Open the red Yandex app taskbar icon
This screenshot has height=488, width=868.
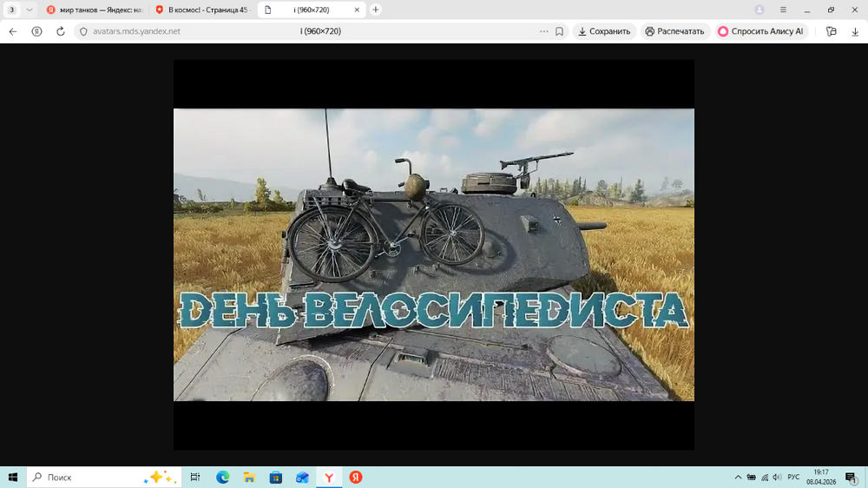point(355,477)
